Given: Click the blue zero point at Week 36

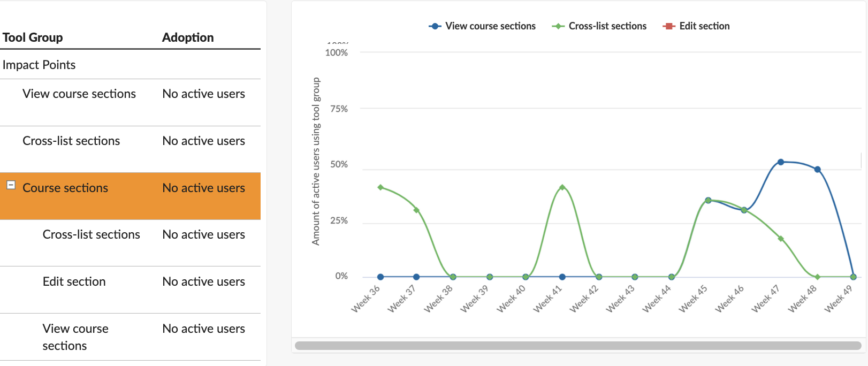Looking at the screenshot, I should pos(380,277).
